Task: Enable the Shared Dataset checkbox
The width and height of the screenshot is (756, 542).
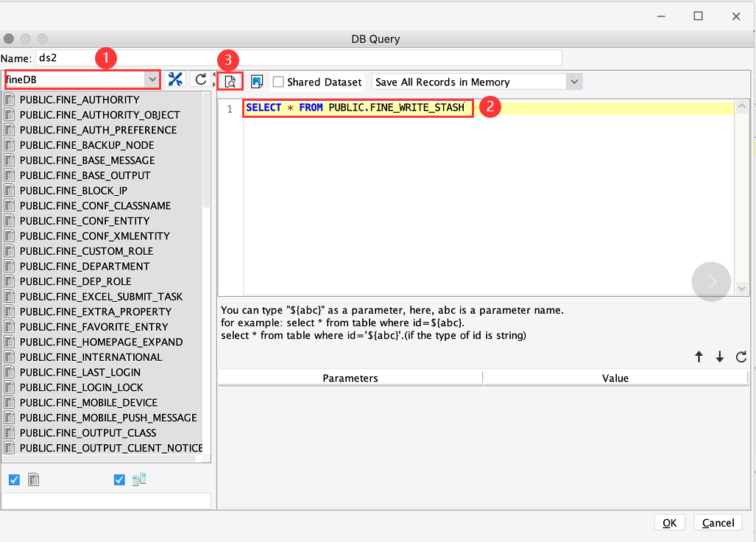Action: click(278, 81)
